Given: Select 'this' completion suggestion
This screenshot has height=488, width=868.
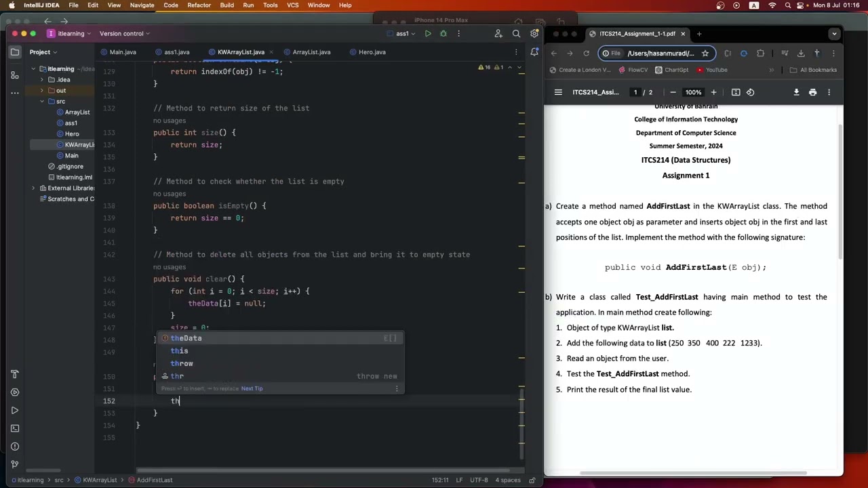Looking at the screenshot, I should [280, 351].
